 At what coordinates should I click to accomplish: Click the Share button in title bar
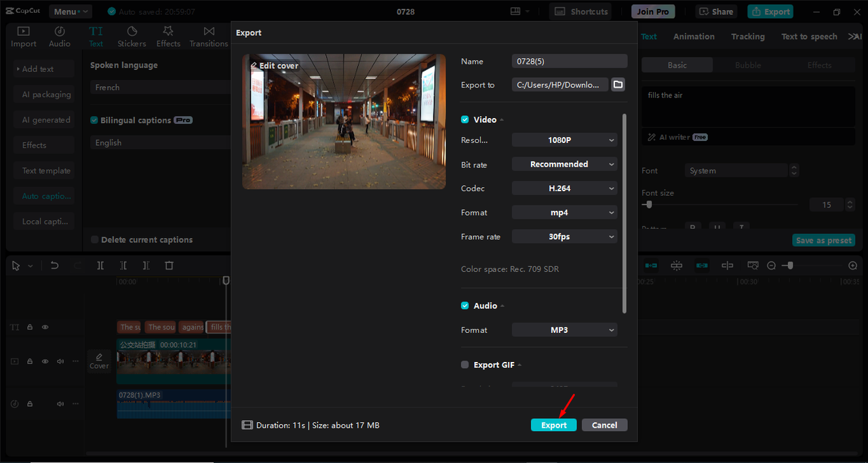(x=716, y=12)
